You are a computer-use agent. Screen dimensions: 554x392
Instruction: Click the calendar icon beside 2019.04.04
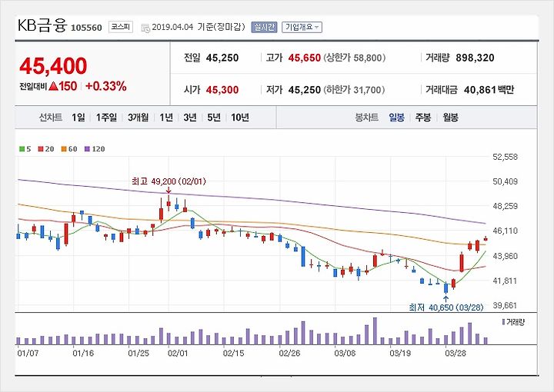pos(145,28)
